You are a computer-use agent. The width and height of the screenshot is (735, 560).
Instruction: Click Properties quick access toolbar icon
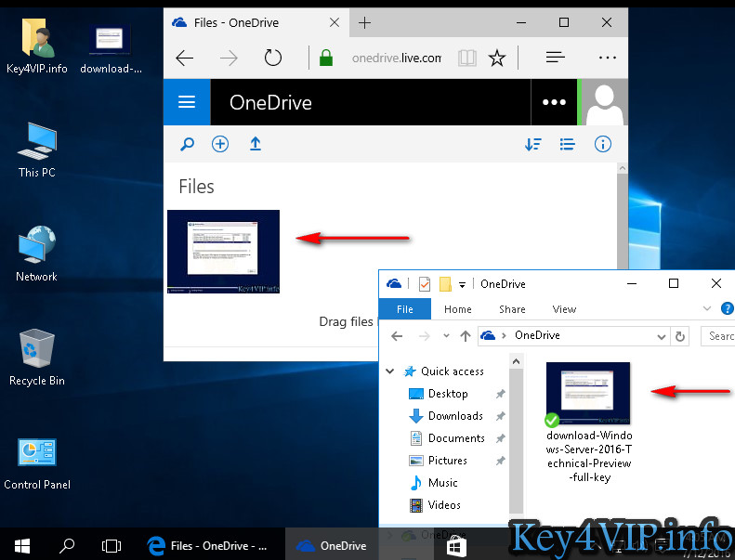click(x=425, y=284)
